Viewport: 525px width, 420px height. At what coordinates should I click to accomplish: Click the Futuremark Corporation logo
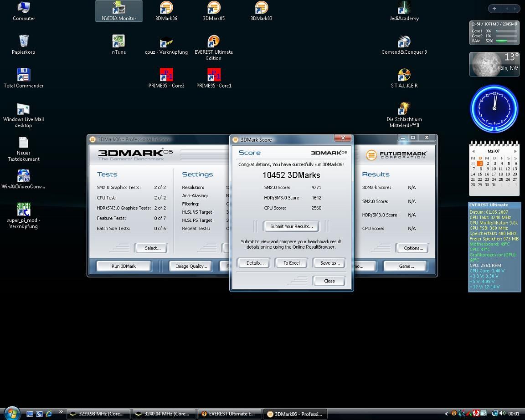point(396,155)
